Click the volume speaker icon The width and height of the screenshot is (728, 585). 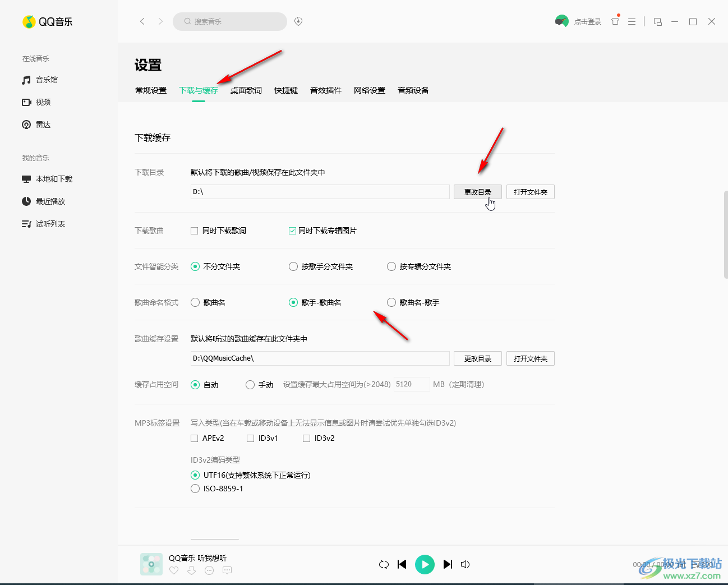point(465,564)
